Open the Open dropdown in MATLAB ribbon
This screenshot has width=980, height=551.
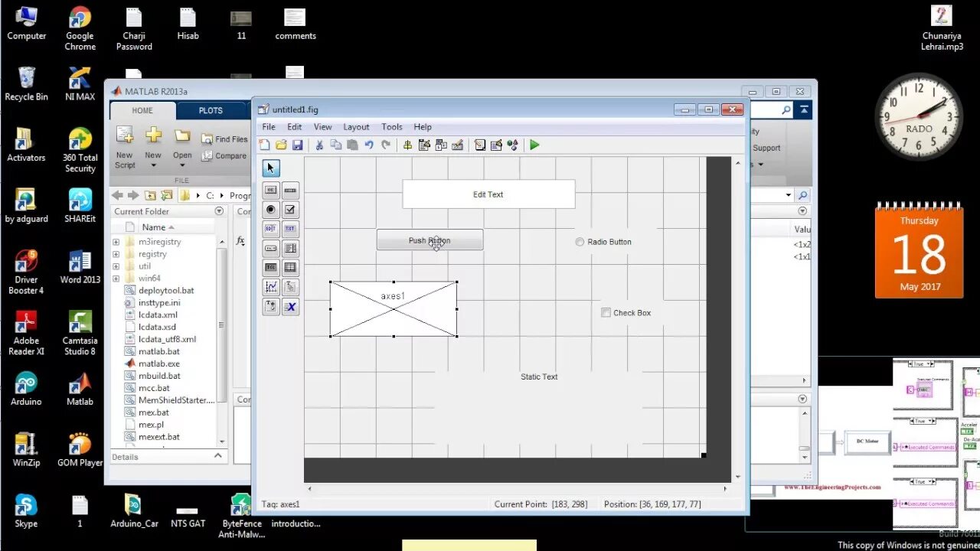tap(182, 165)
